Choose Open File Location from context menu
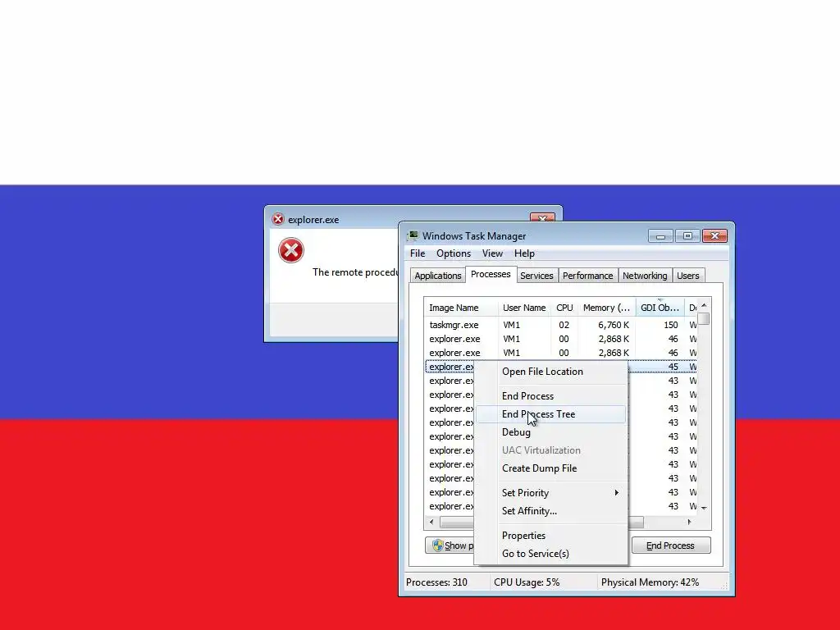 [550, 372]
